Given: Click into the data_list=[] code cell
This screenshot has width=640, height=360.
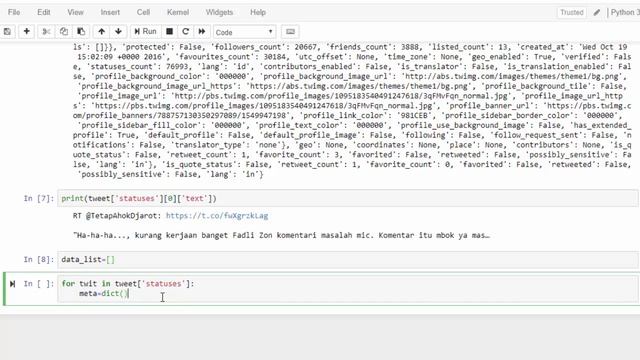Looking at the screenshot, I should point(348,260).
